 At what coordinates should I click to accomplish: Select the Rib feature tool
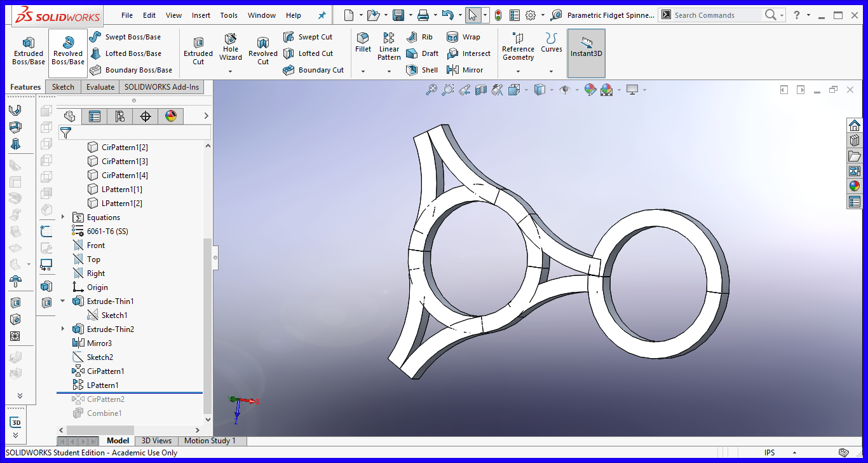(x=420, y=36)
